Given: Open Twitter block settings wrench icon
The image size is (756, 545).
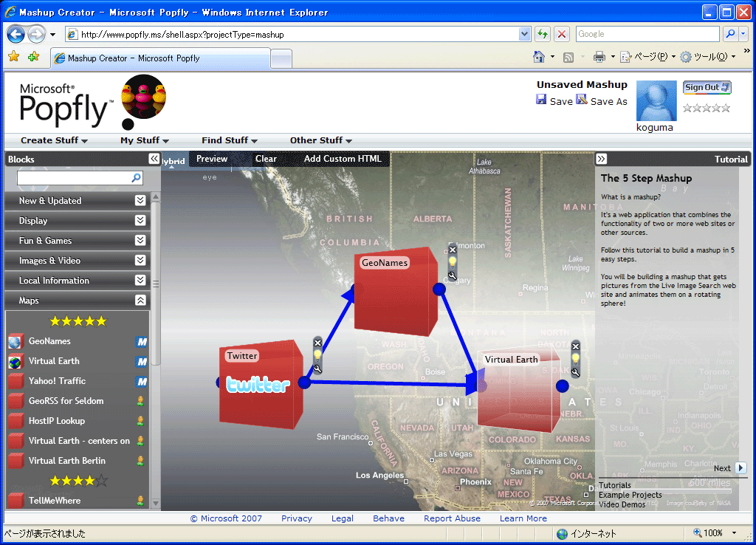Looking at the screenshot, I should coord(317,369).
